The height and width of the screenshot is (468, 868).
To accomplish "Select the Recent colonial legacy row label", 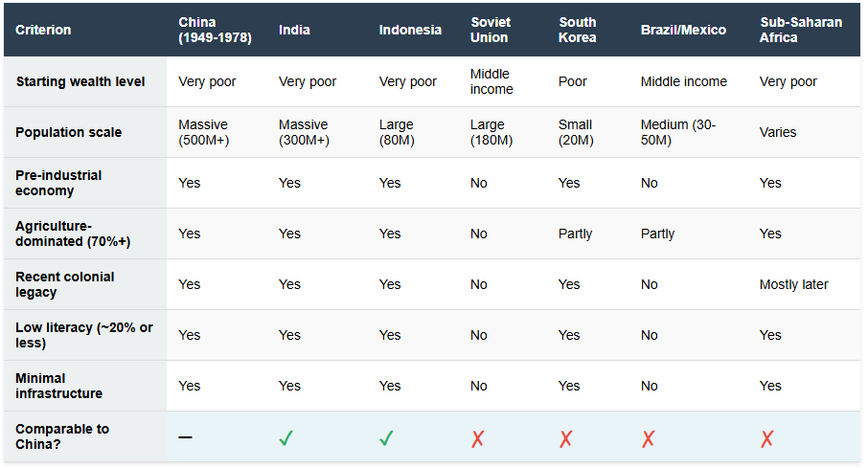I will click(x=64, y=284).
